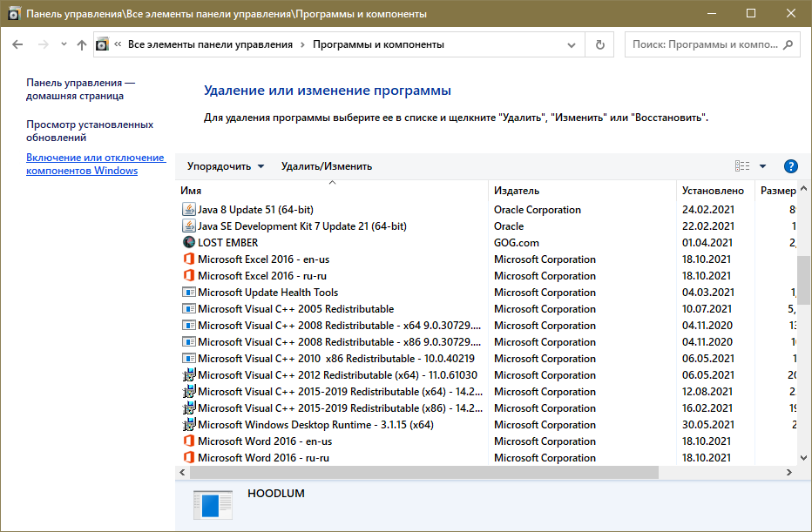Screen dimensions: 812x532
Task: Sort the list by Установлено column header
Action: pyautogui.click(x=713, y=191)
